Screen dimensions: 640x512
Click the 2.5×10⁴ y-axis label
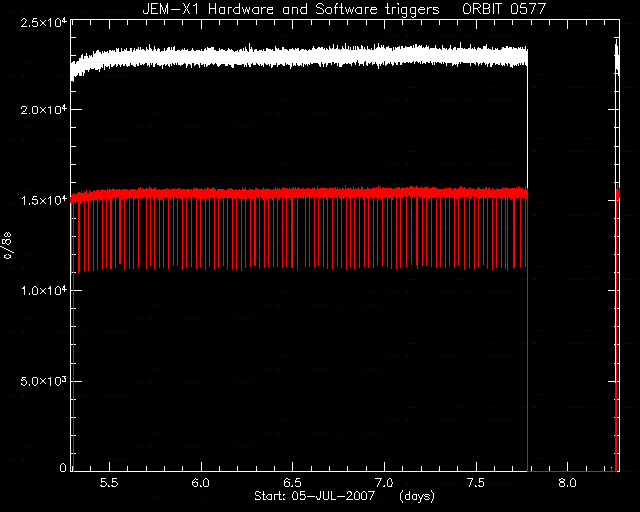click(44, 22)
